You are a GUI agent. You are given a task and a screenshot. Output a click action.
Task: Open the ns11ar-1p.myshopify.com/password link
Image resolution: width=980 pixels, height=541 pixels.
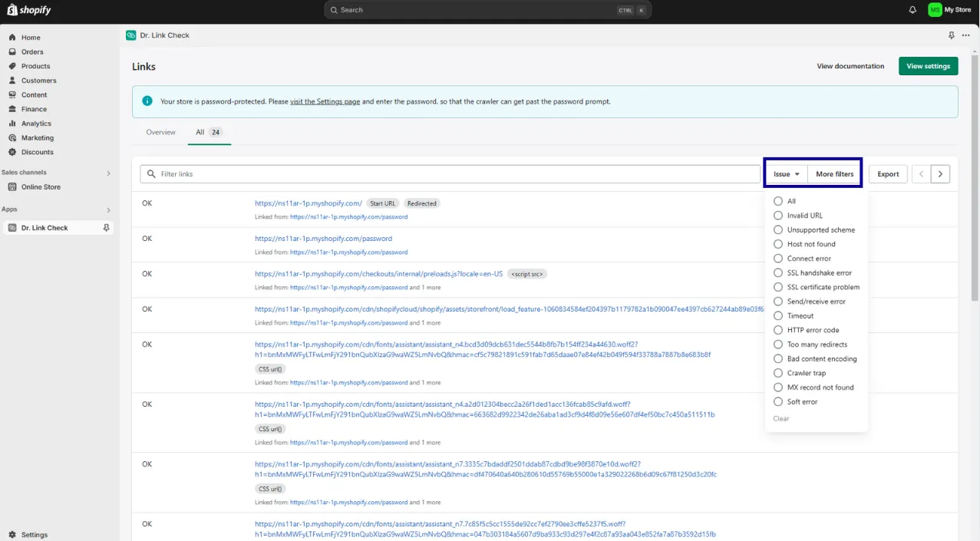point(323,239)
